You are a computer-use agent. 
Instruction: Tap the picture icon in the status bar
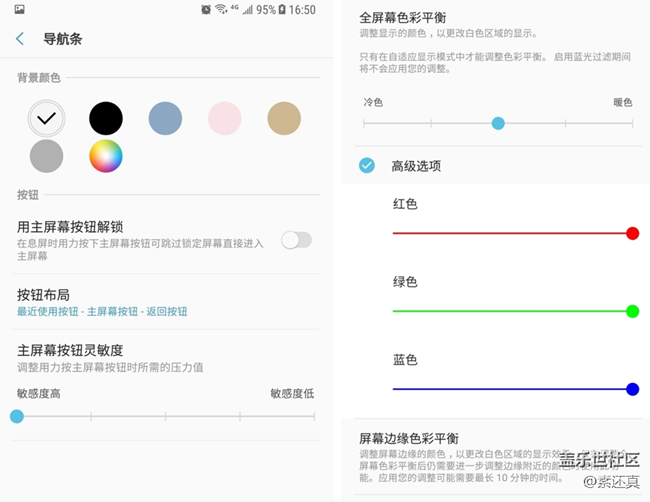point(20,10)
